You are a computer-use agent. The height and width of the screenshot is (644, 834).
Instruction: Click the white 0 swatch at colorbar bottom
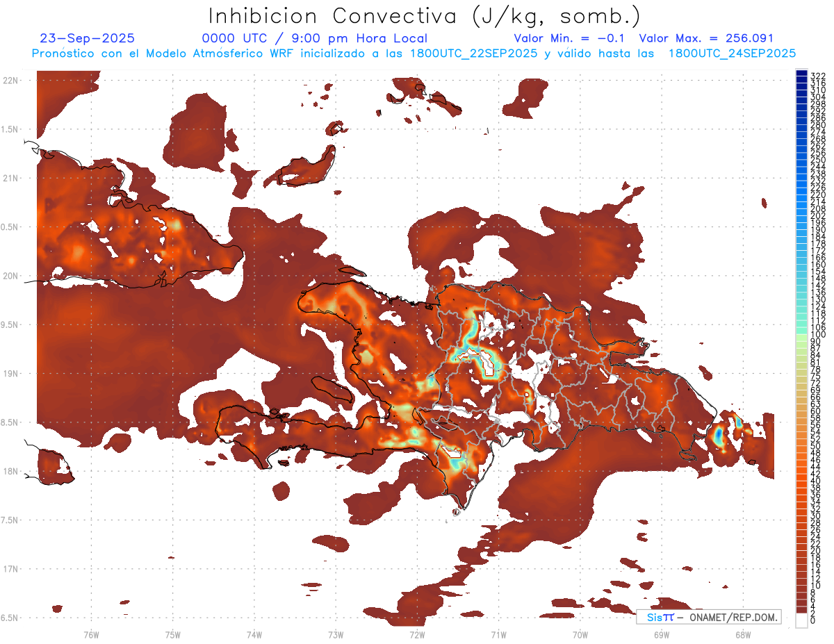pos(801,621)
